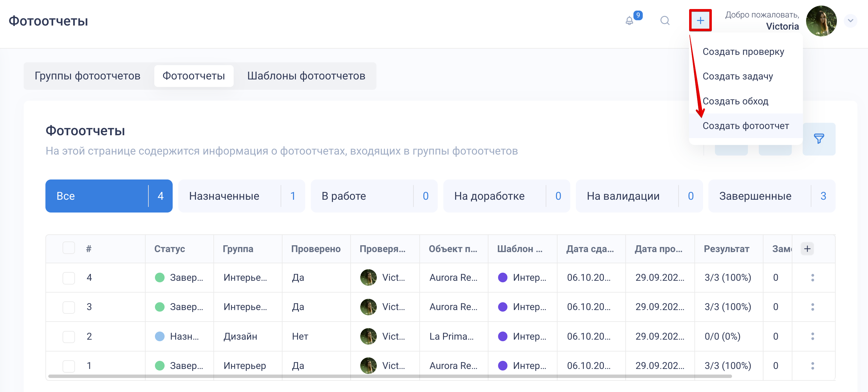Click the search magnifier icon
The width and height of the screenshot is (868, 392).
(665, 21)
